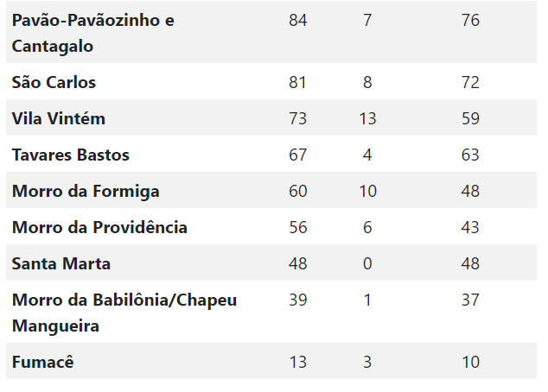The width and height of the screenshot is (548, 392).
Task: Click Morro da Babilônia/Chapeu Mangueira label
Action: [124, 313]
